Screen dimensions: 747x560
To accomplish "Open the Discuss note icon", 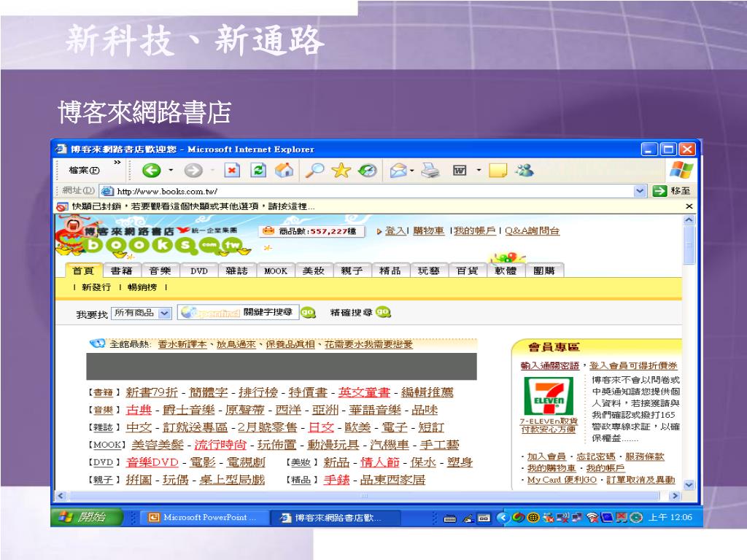I will click(x=498, y=170).
